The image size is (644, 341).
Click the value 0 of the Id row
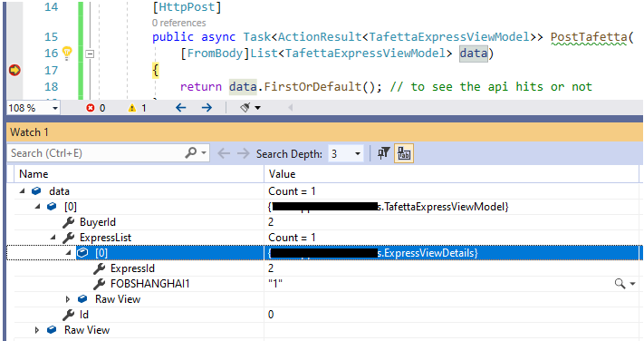(x=271, y=315)
